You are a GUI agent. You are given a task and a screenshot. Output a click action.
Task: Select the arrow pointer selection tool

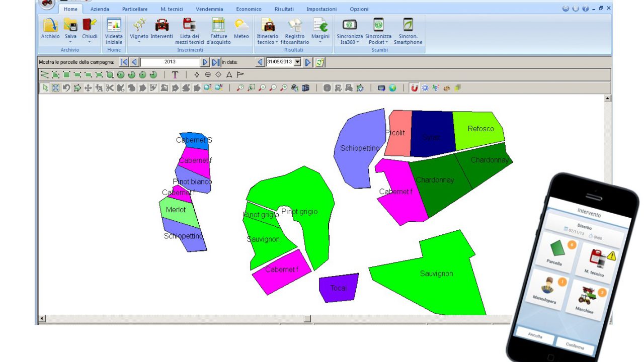click(45, 88)
